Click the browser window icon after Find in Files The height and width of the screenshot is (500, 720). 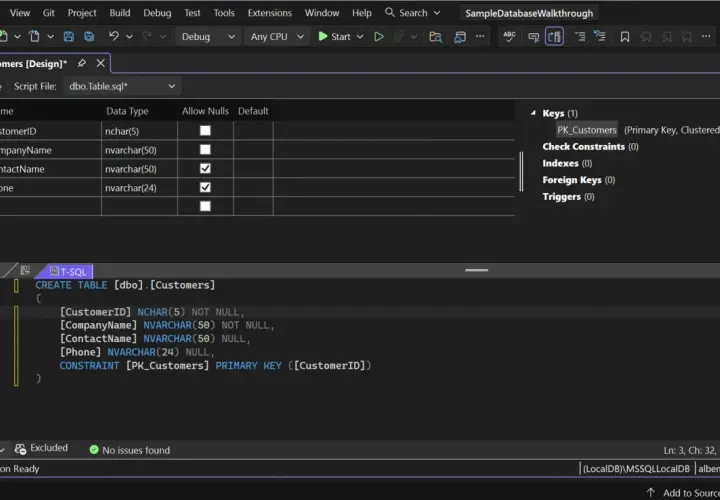(460, 37)
